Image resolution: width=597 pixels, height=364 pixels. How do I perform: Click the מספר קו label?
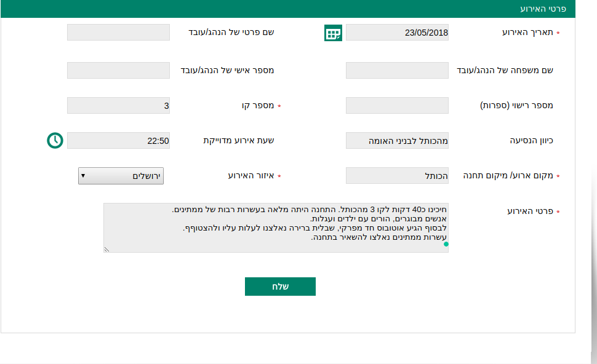(258, 105)
